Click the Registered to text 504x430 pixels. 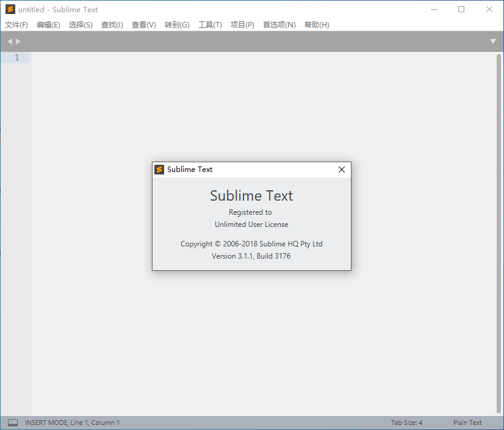(250, 212)
